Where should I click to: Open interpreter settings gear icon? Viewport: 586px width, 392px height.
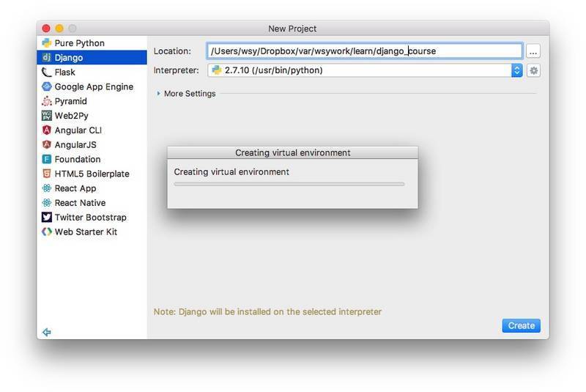(x=533, y=70)
